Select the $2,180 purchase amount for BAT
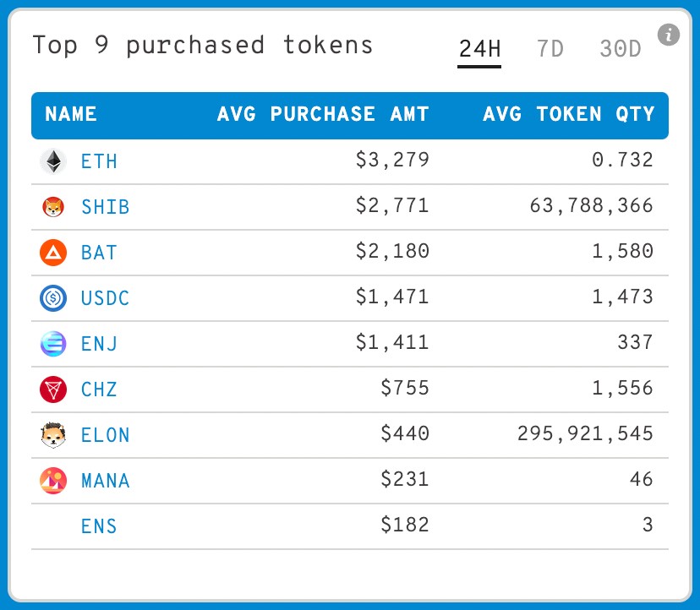This screenshot has height=610, width=700. pyautogui.click(x=392, y=251)
